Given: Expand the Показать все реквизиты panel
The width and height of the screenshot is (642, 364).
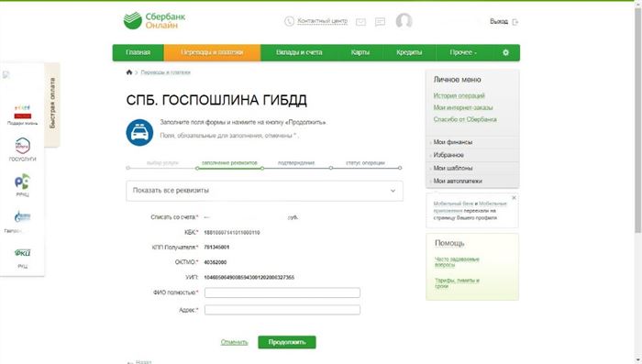Looking at the screenshot, I should pyautogui.click(x=264, y=191).
